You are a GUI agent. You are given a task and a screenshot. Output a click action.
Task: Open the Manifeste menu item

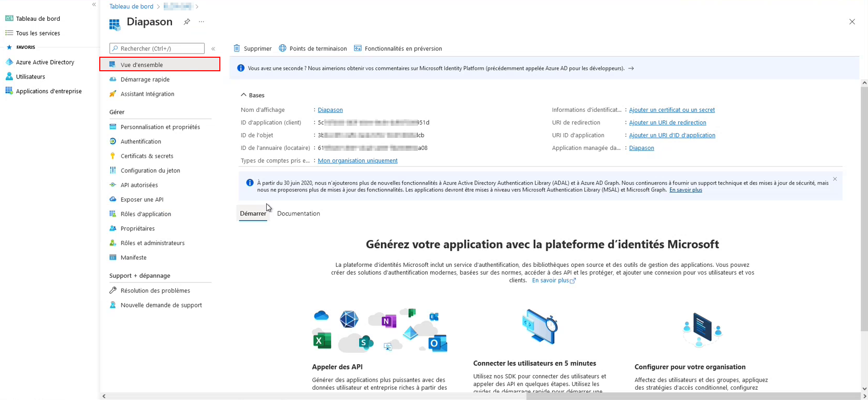(133, 257)
